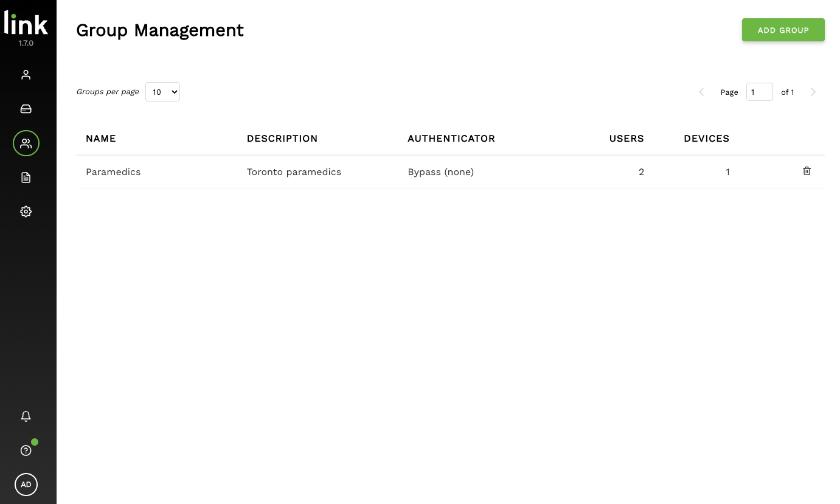The image size is (840, 504).
Task: Click the Group Management heading
Action: (x=160, y=30)
